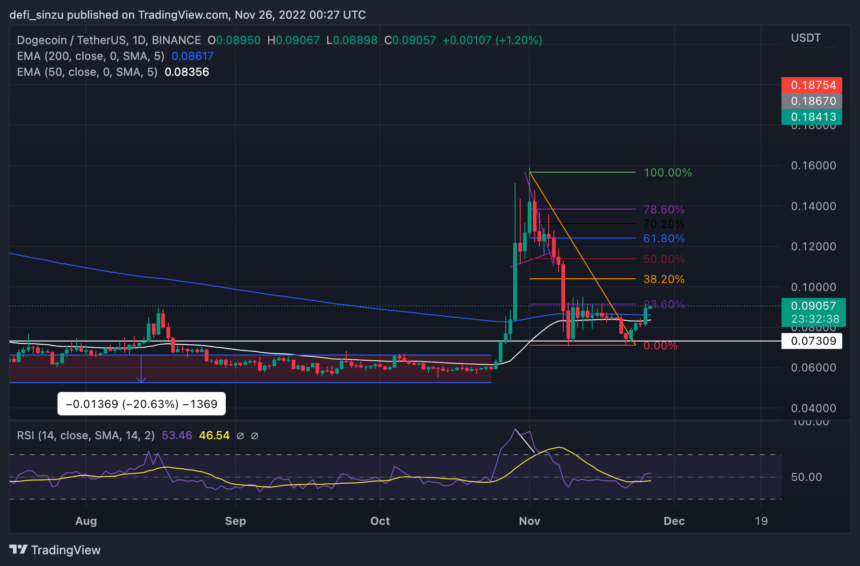Image resolution: width=860 pixels, height=566 pixels.
Task: Click the 100.00% Fibonacci level label
Action: click(x=667, y=172)
